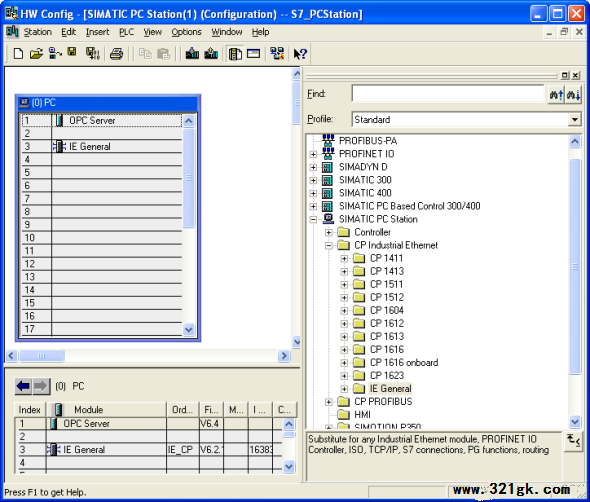Expand the CP PROFIBUS folder
This screenshot has height=502, width=590.
[329, 402]
